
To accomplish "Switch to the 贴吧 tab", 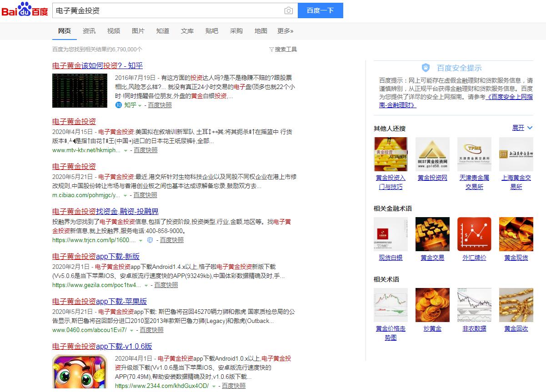I will (x=212, y=31).
